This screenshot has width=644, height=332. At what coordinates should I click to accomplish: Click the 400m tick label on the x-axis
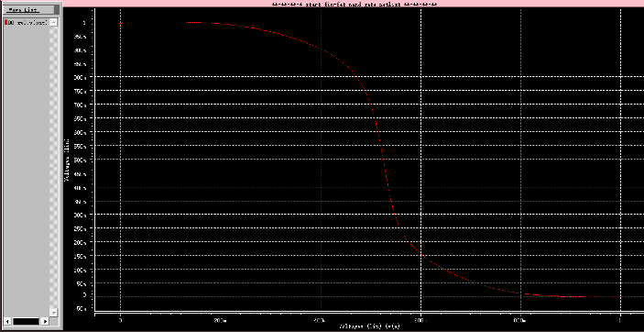(321, 320)
